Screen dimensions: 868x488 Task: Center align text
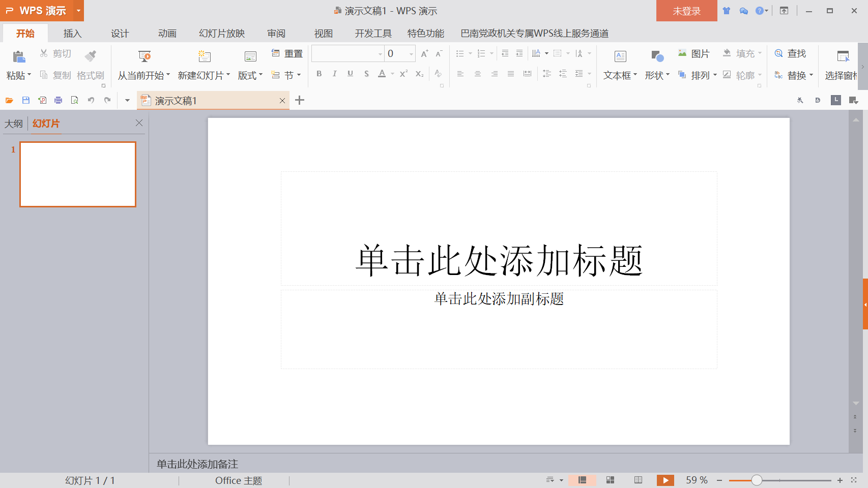477,74
